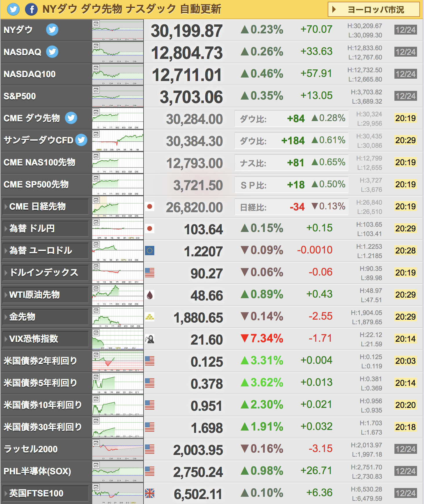Click the Facebook icon in the header

click(31, 9)
